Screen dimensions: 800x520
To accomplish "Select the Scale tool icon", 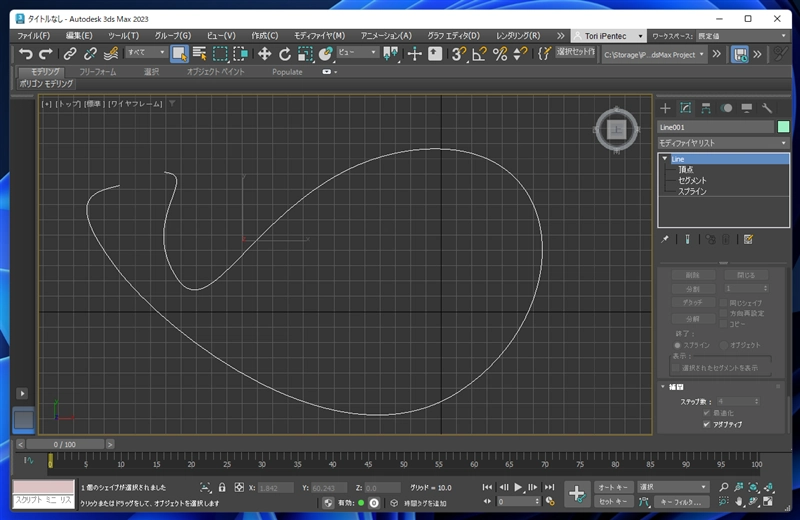I will tap(305, 54).
